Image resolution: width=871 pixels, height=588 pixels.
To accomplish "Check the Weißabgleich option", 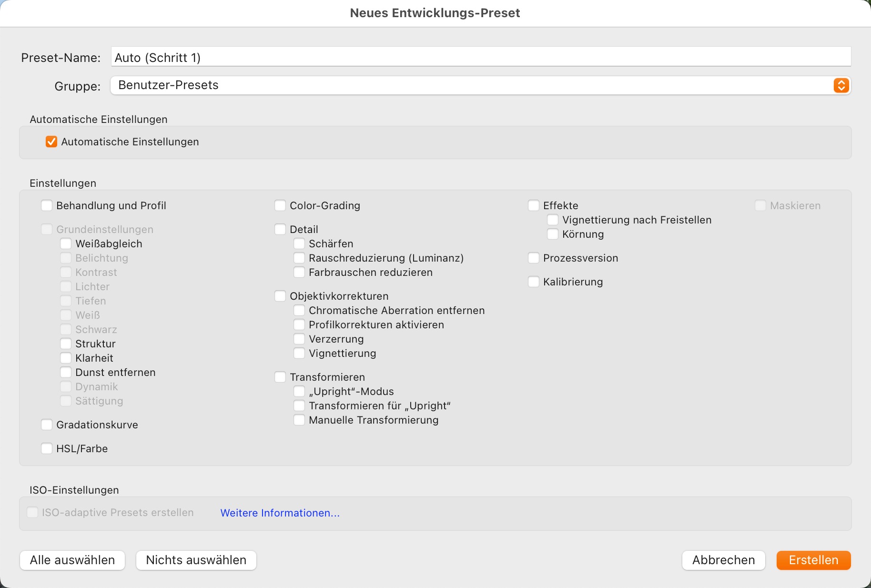I will (x=66, y=244).
